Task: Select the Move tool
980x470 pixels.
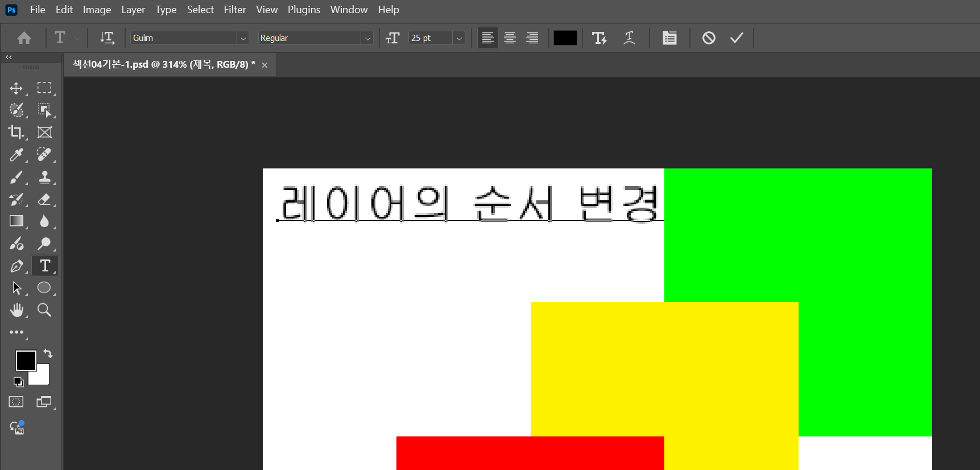Action: pyautogui.click(x=16, y=88)
